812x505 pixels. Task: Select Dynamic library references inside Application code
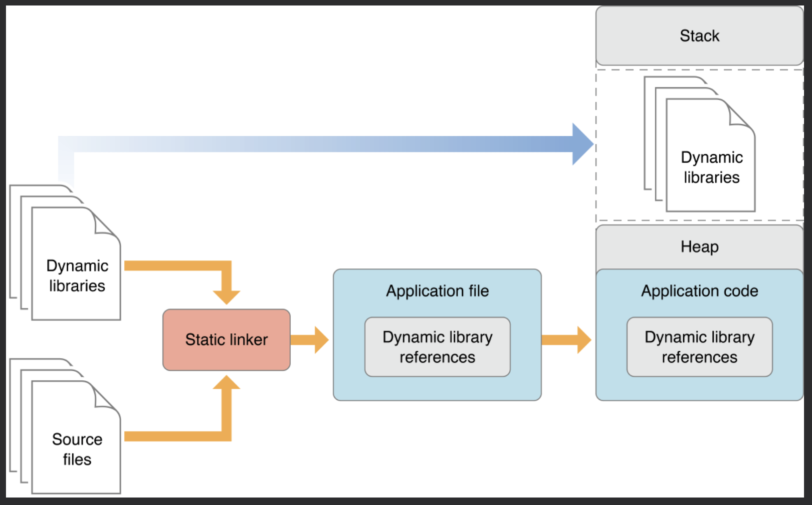pyautogui.click(x=700, y=347)
